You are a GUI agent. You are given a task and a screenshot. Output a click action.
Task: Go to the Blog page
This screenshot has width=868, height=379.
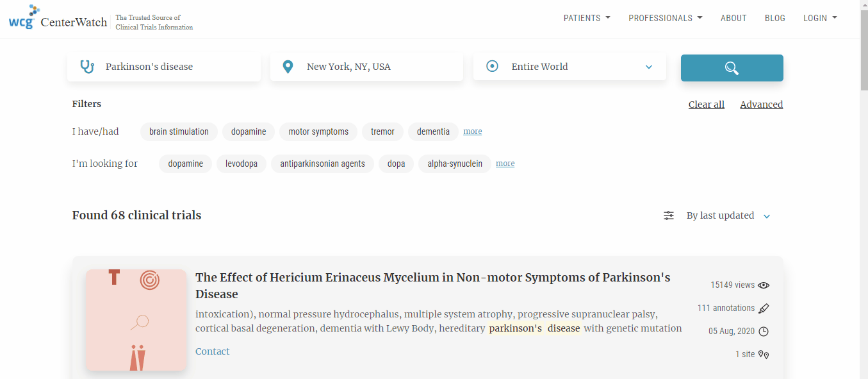click(x=774, y=18)
